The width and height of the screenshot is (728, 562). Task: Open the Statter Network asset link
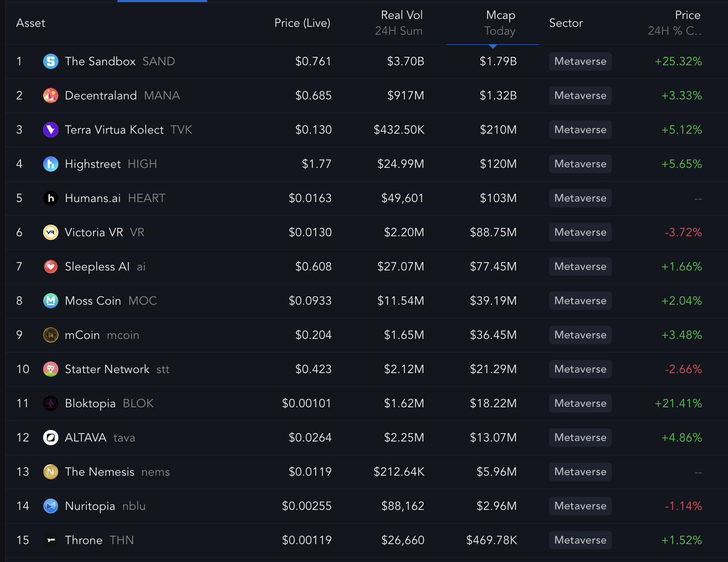point(107,369)
